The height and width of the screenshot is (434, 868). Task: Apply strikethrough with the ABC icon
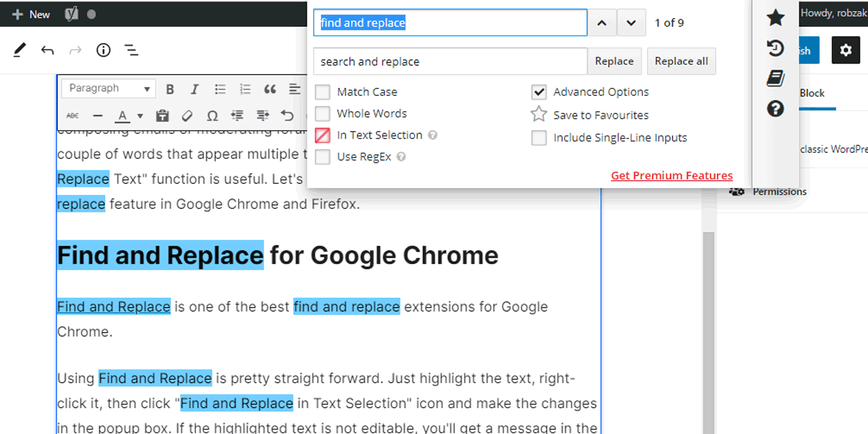pos(73,116)
